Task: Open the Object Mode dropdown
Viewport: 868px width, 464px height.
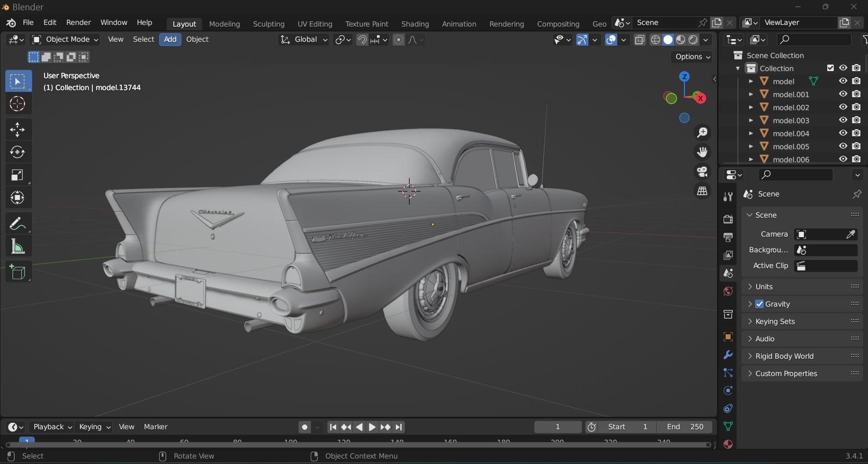Action: point(65,40)
